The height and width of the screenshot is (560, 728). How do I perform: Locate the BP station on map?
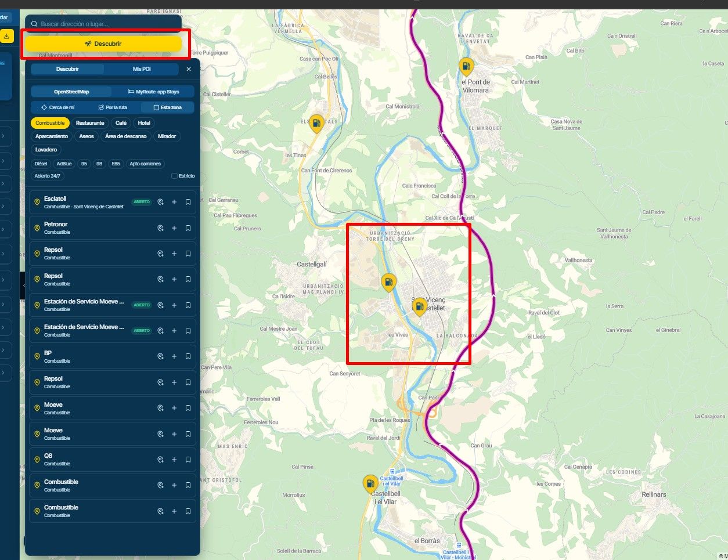tap(160, 356)
